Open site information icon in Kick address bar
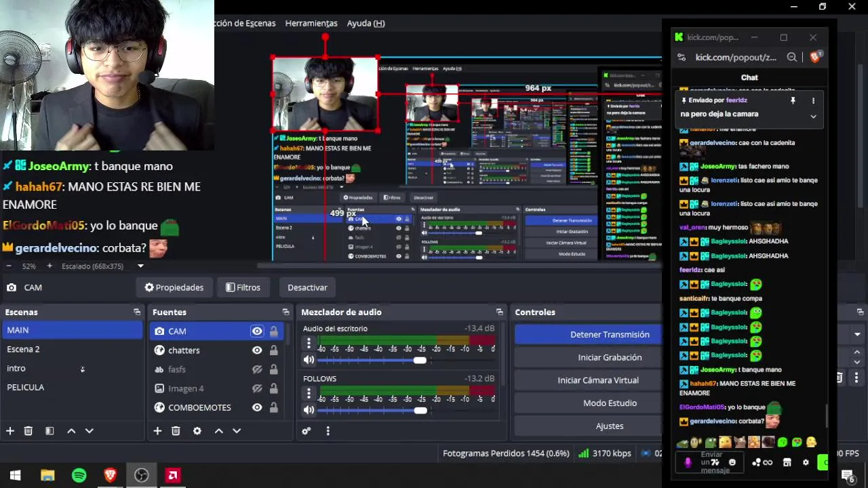 (680, 58)
